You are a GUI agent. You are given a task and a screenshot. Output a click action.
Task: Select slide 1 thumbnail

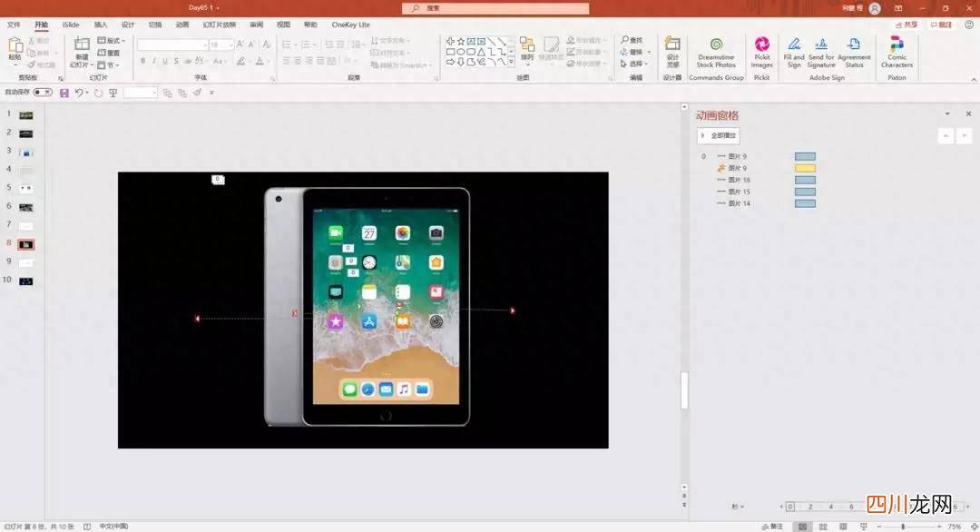pos(25,115)
